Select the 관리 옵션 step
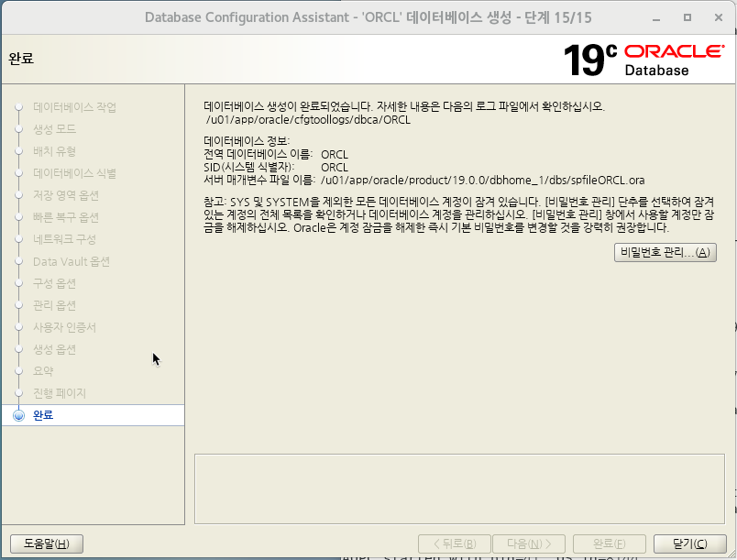 54,305
